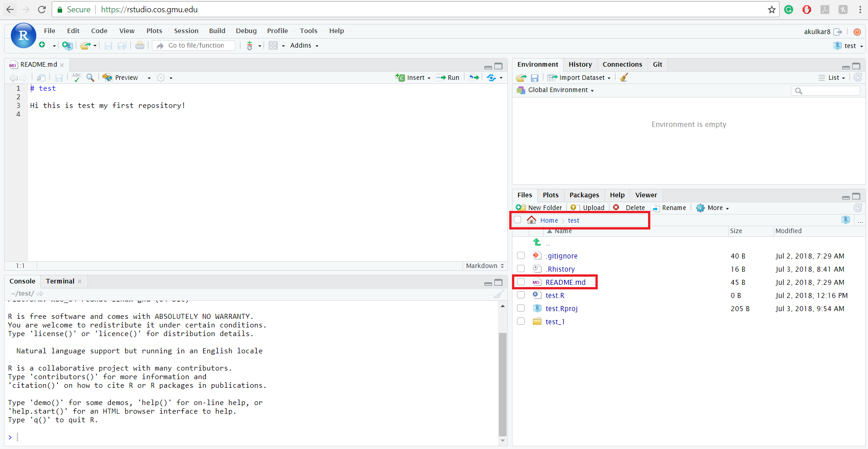Print the current file
Viewport: 868px width, 449px height.
coord(140,45)
